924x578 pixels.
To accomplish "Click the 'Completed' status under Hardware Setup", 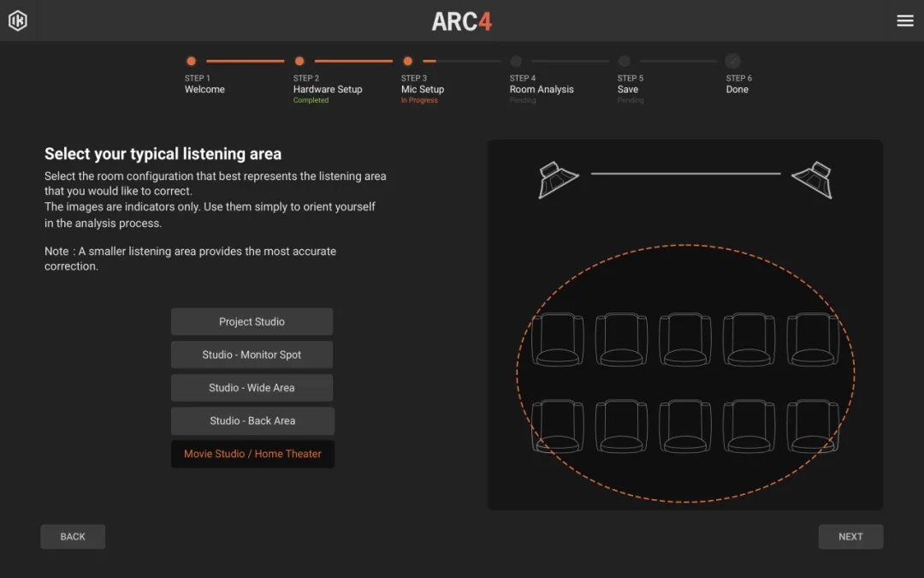I will (x=311, y=100).
